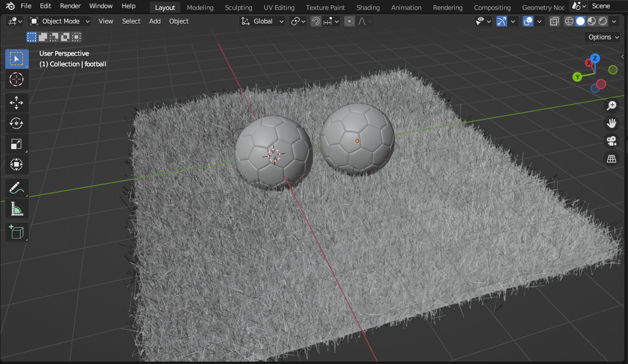Toggle the magnet Snap button
Viewport: 628px width, 364px height.
316,21
